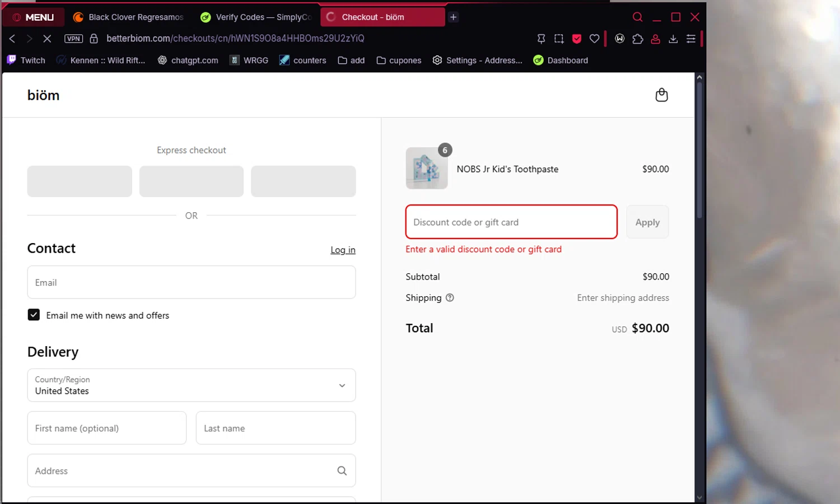Expand the add bookmarks folder
This screenshot has height=504, width=840.
[351, 60]
